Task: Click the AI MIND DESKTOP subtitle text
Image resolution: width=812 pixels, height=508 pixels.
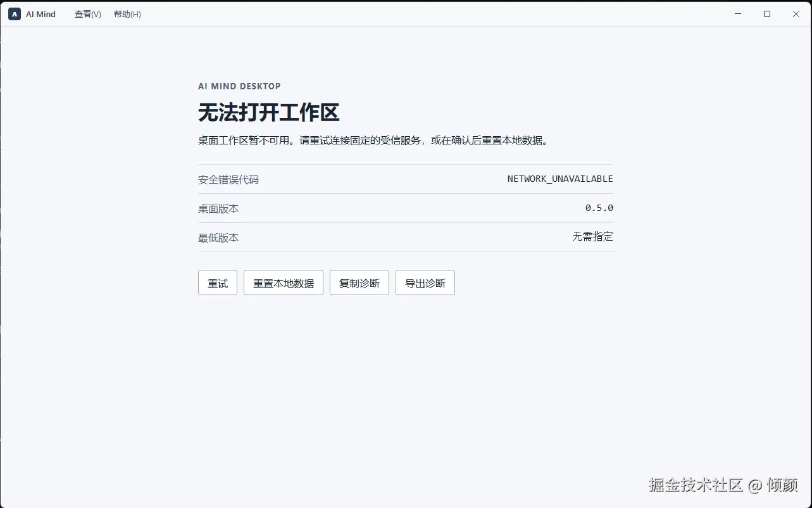Action: point(239,86)
